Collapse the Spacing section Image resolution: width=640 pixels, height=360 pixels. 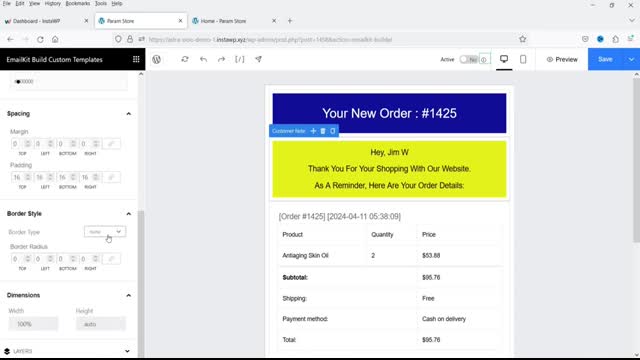click(129, 114)
